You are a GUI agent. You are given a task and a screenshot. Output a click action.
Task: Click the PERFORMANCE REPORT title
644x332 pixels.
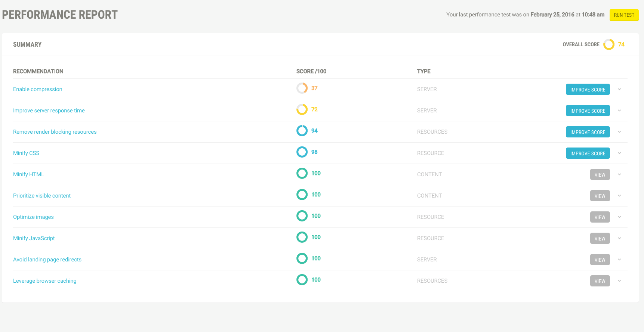click(x=60, y=15)
